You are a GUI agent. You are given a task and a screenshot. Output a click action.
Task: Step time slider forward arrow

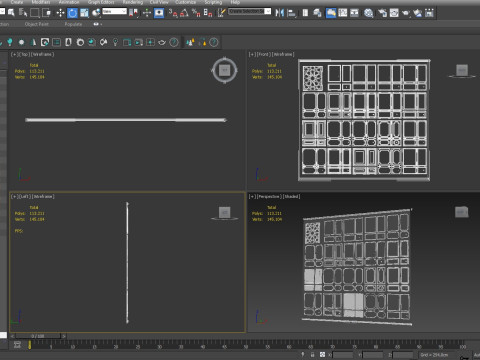point(64,336)
